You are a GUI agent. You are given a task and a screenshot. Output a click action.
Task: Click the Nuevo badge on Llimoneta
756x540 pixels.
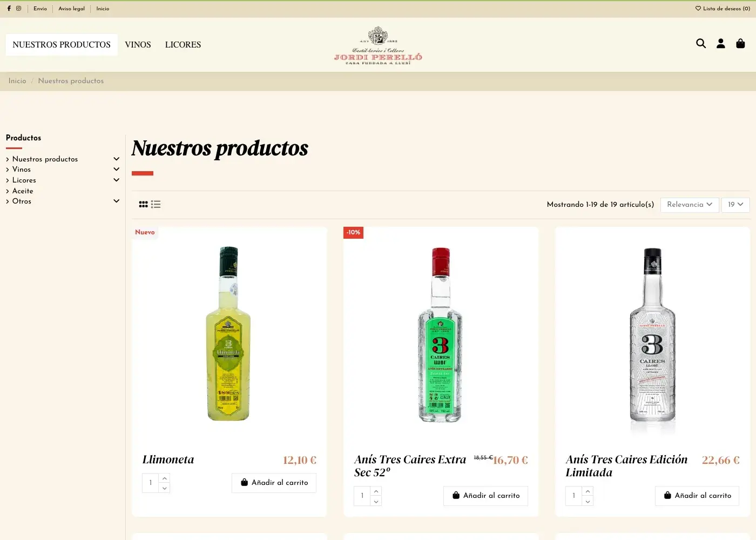pos(145,232)
